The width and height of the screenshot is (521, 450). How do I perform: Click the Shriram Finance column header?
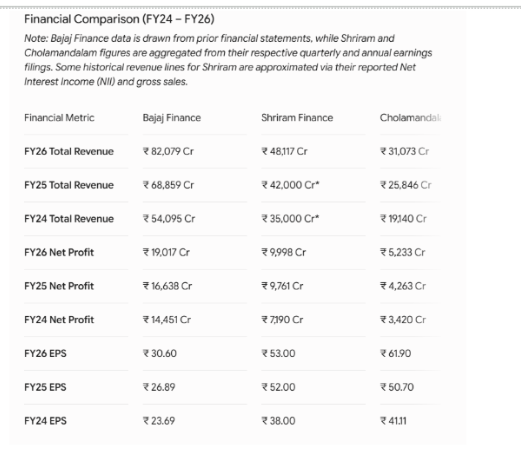click(x=297, y=118)
